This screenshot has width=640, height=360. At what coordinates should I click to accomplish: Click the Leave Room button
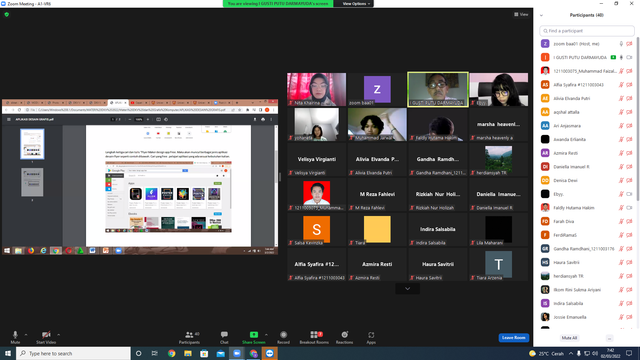tap(513, 338)
